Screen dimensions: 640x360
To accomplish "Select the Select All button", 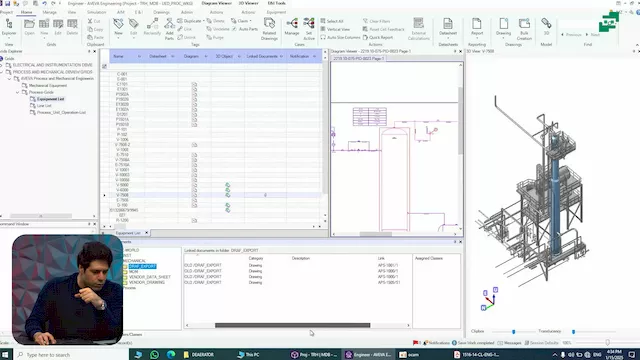I will 332,21.
